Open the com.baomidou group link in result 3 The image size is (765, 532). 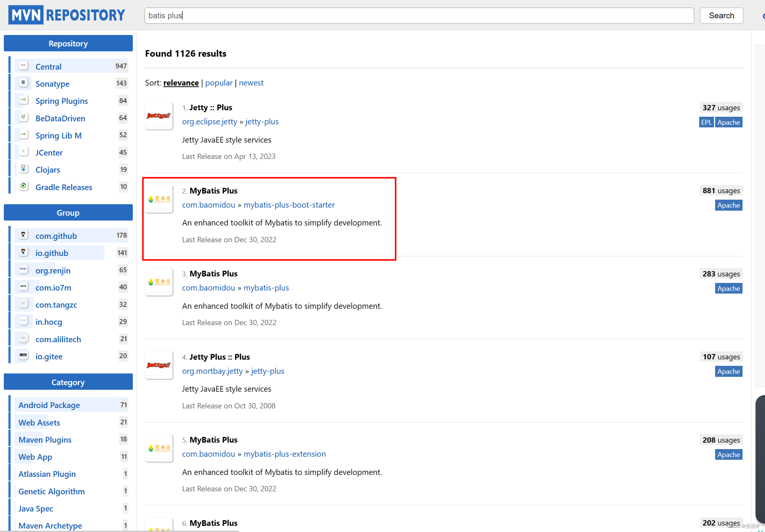pos(209,288)
